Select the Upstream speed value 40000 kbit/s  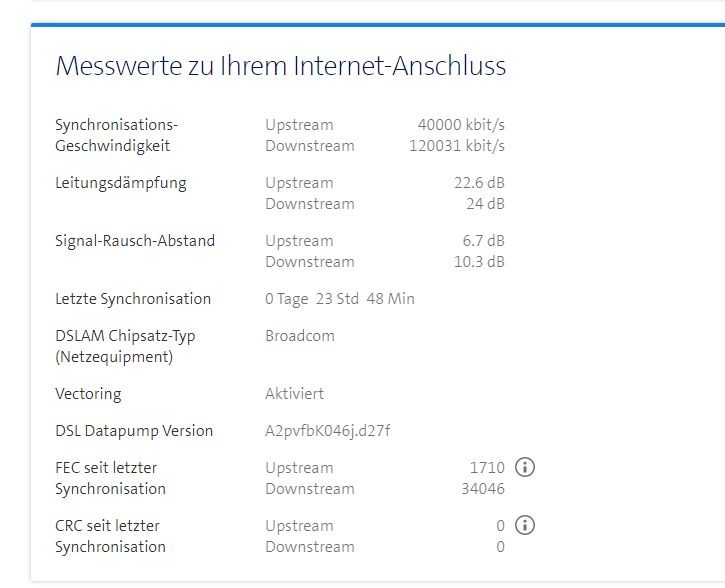coord(461,125)
